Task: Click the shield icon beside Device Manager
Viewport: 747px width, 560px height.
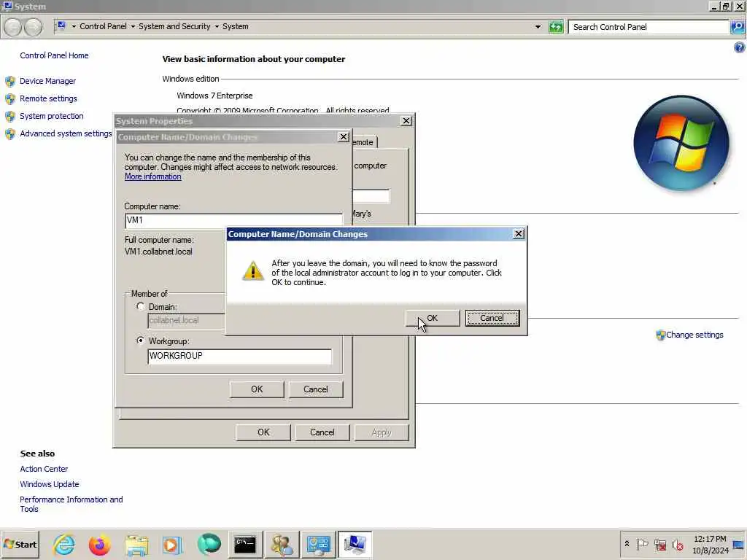Action: (x=10, y=82)
